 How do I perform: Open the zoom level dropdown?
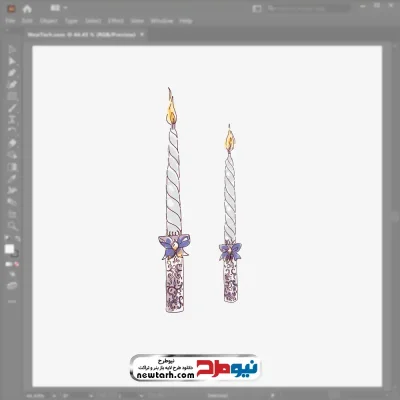[x=54, y=396]
